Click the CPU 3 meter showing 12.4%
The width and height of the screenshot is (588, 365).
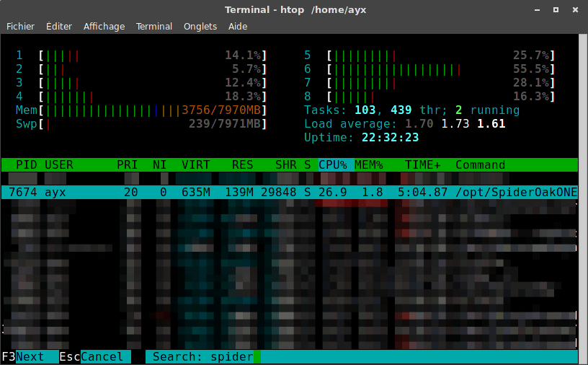141,83
